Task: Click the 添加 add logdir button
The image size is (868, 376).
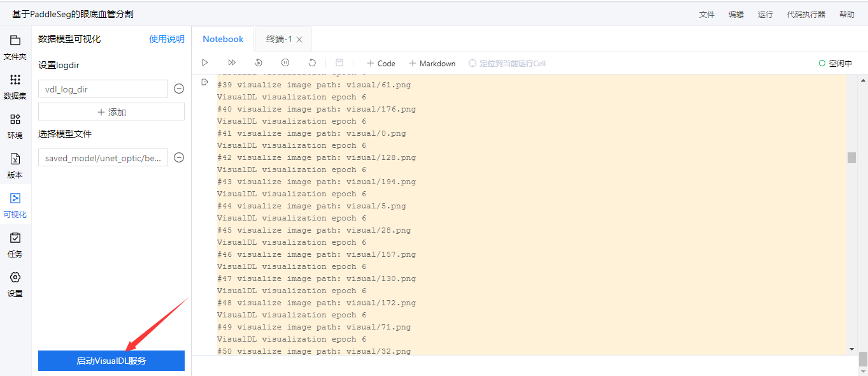Action: [111, 112]
